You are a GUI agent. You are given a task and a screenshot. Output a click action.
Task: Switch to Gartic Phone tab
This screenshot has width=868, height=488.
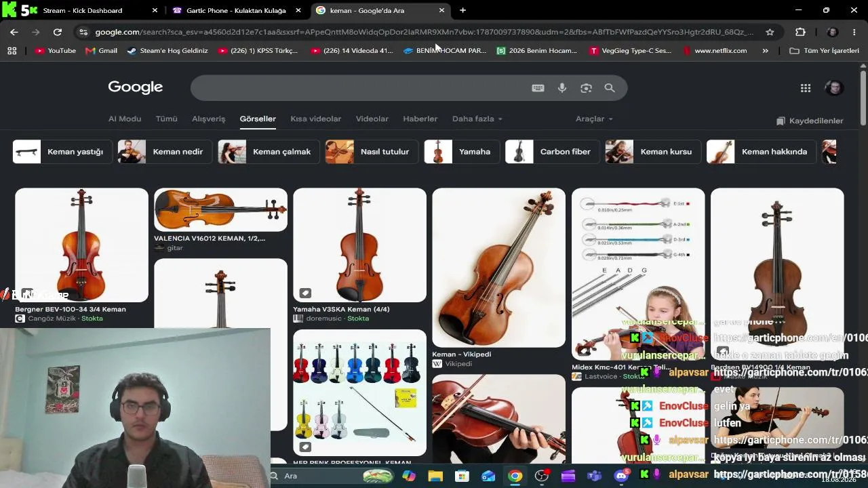236,10
